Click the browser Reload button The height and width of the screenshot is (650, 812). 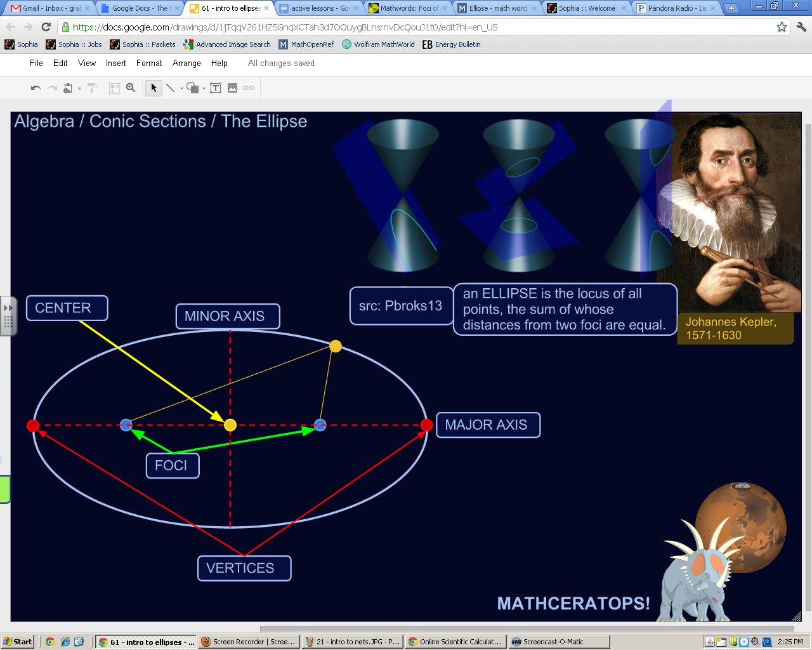coord(46,27)
